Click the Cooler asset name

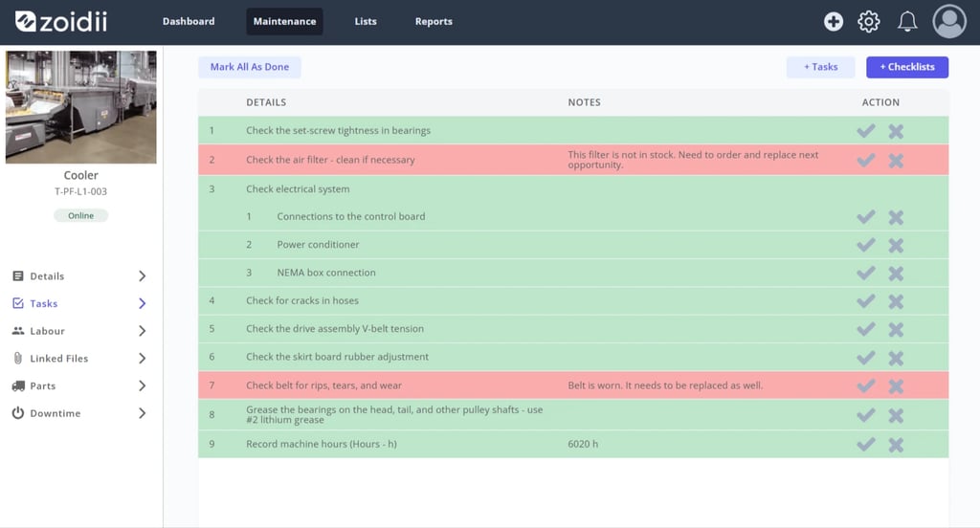80,176
